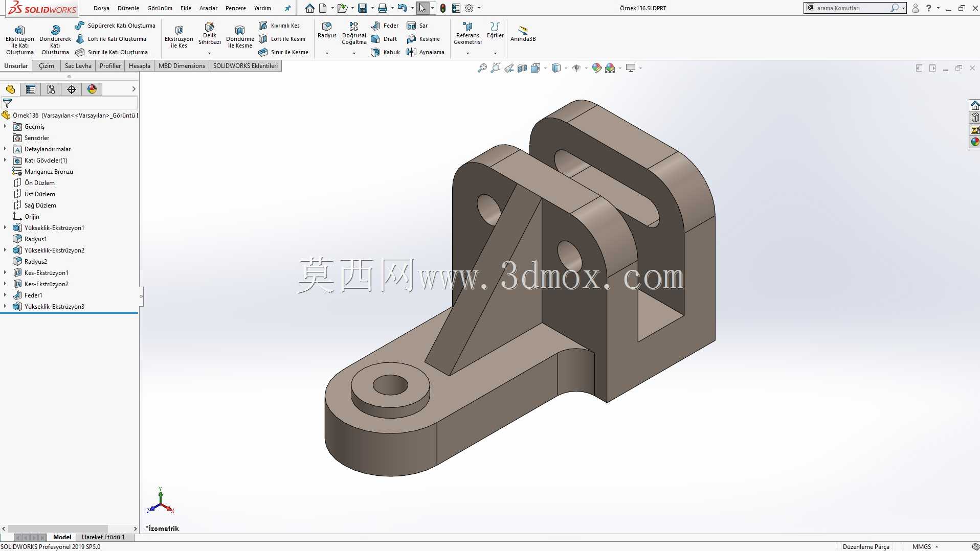Open FeatureManager design tree tab

tap(10, 89)
